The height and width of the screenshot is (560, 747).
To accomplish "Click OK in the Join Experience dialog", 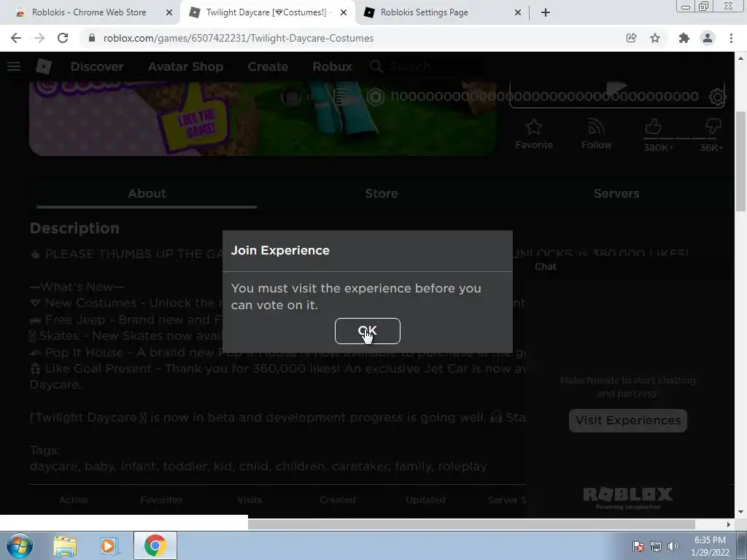I will click(368, 331).
